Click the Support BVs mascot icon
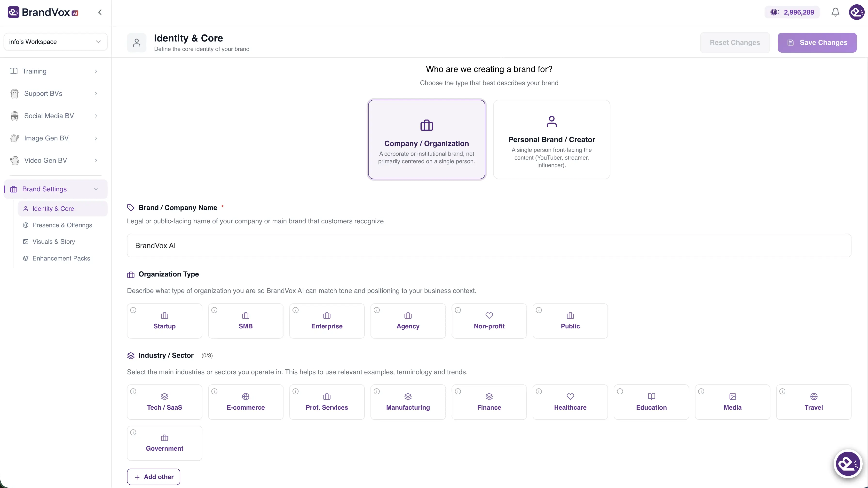868x488 pixels. [x=15, y=93]
